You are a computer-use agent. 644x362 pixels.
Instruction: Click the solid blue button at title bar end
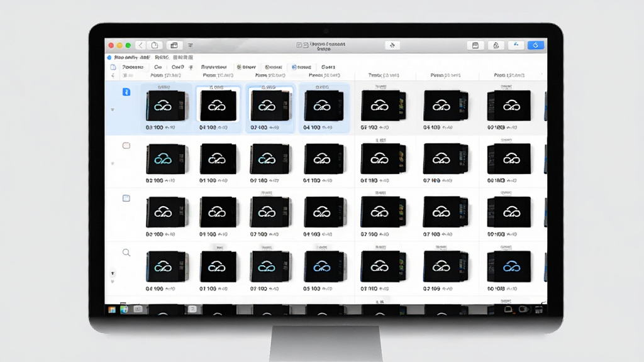[536, 45]
